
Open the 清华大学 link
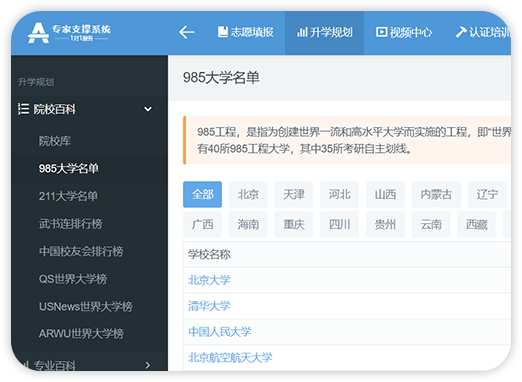click(x=209, y=306)
